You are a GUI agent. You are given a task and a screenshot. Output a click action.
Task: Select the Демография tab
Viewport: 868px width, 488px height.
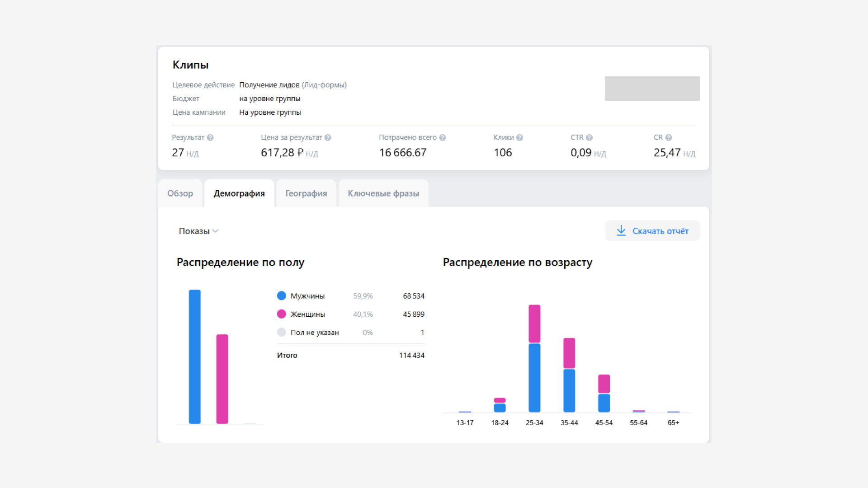[239, 193]
